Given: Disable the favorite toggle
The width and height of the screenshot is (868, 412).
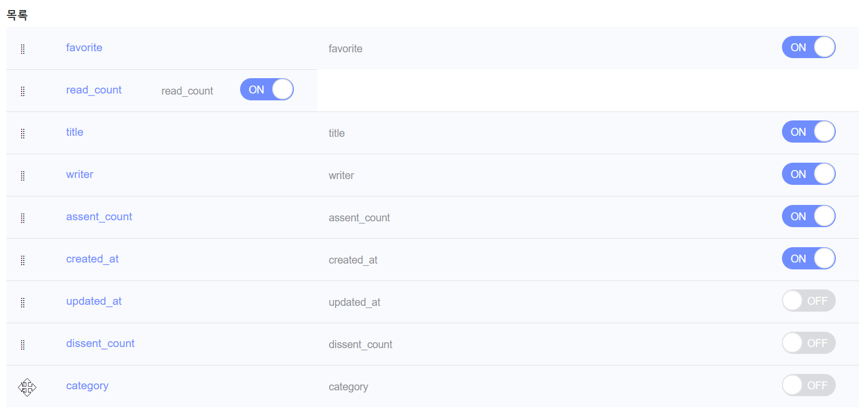Looking at the screenshot, I should 808,47.
